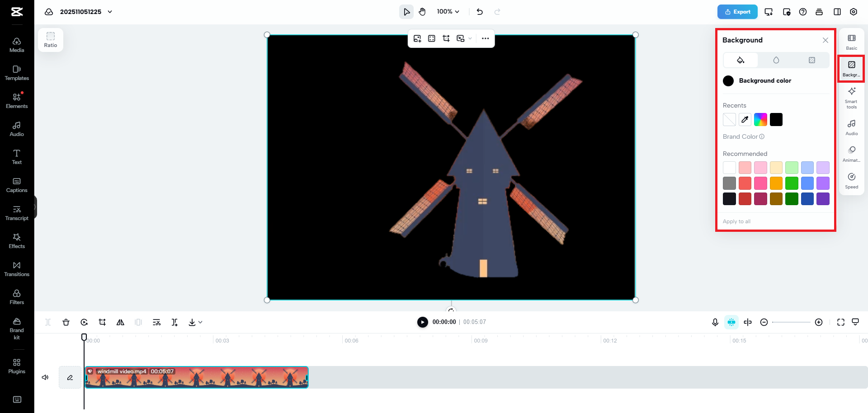
Task: Open the help question mark menu
Action: (x=803, y=12)
